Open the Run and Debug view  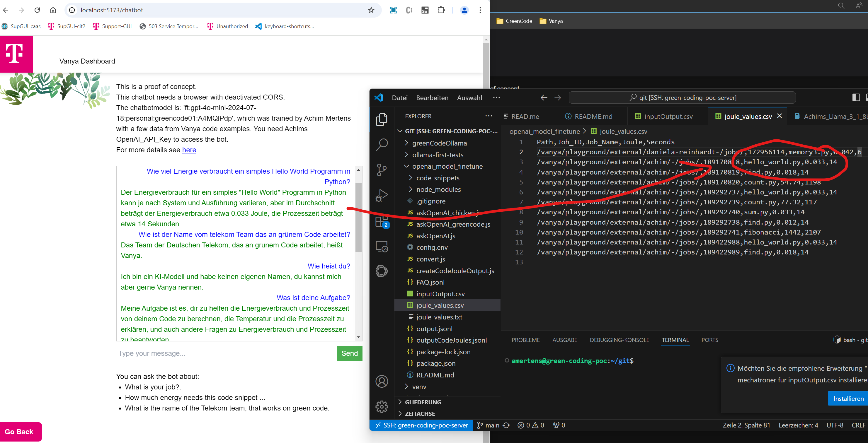pyautogui.click(x=382, y=195)
